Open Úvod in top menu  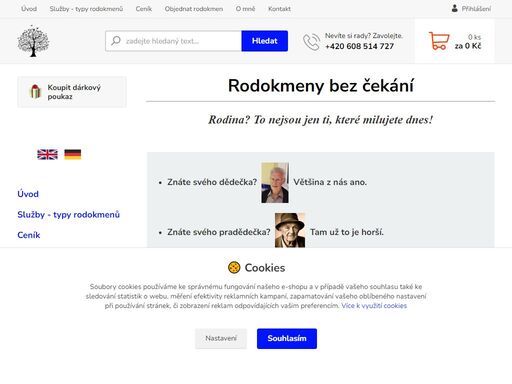[29, 9]
